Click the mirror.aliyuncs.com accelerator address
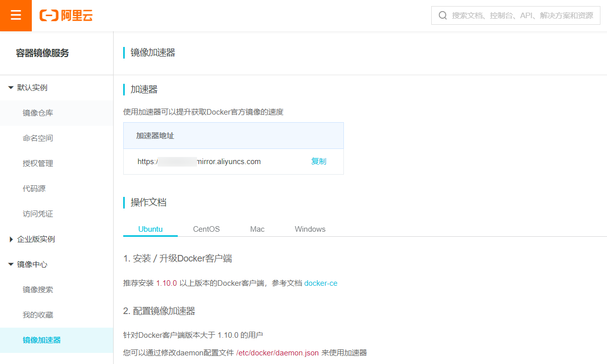607x364 pixels. coord(199,162)
